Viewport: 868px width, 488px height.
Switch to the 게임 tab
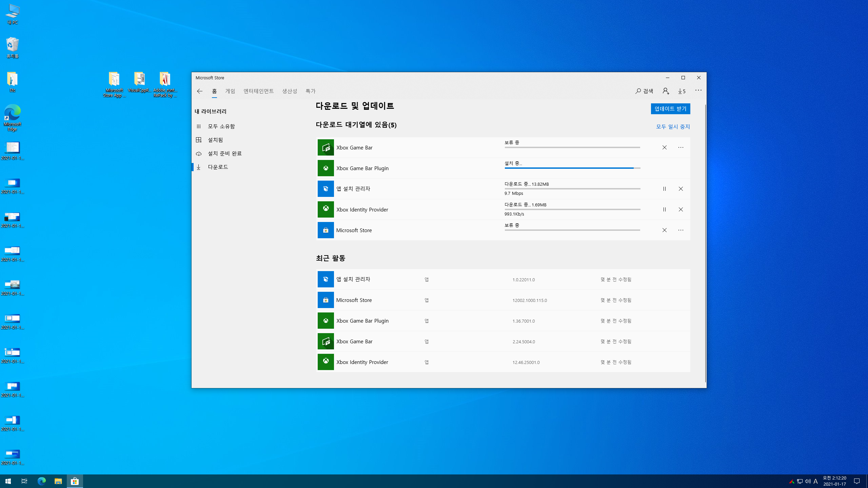tap(230, 91)
